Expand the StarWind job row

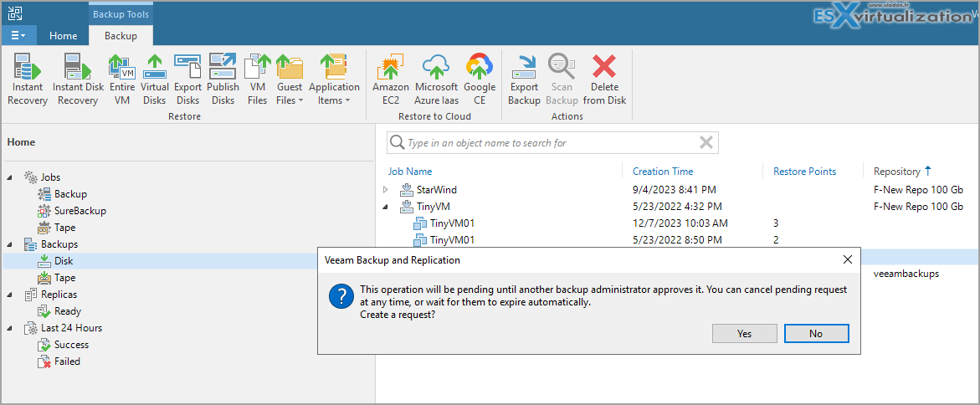[386, 189]
